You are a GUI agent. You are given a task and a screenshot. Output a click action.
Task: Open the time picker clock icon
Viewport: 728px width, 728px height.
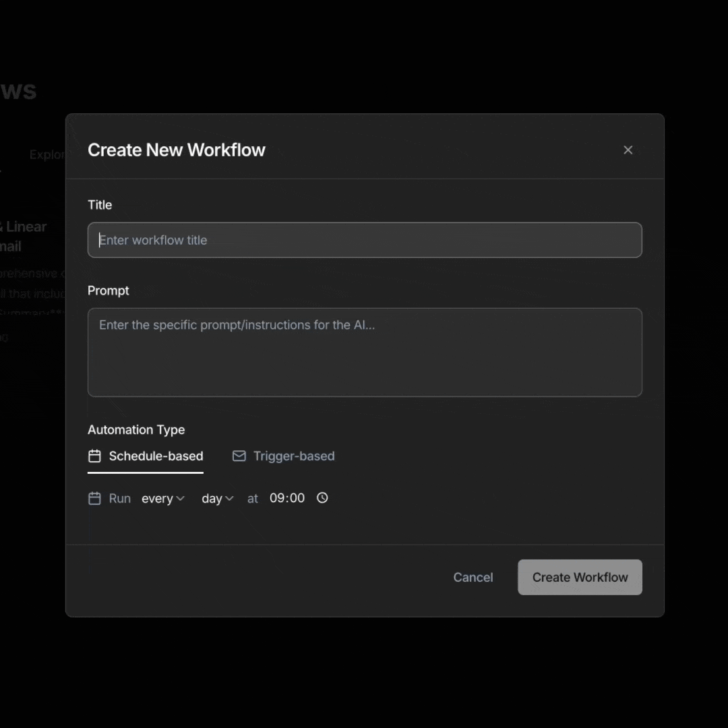pyautogui.click(x=322, y=498)
